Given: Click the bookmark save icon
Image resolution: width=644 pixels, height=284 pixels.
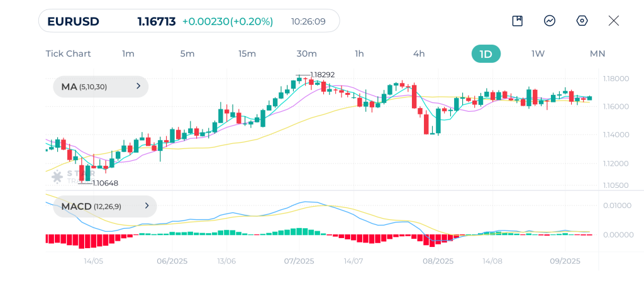Looking at the screenshot, I should (518, 21).
